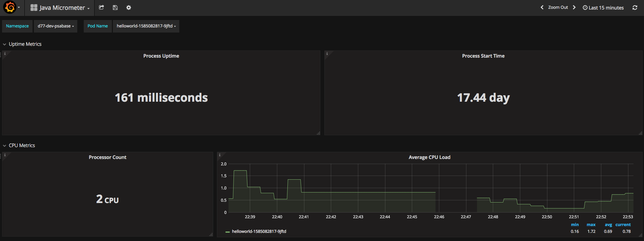644x241 pixels.
Task: Open dashboard settings gear icon
Action: click(128, 7)
